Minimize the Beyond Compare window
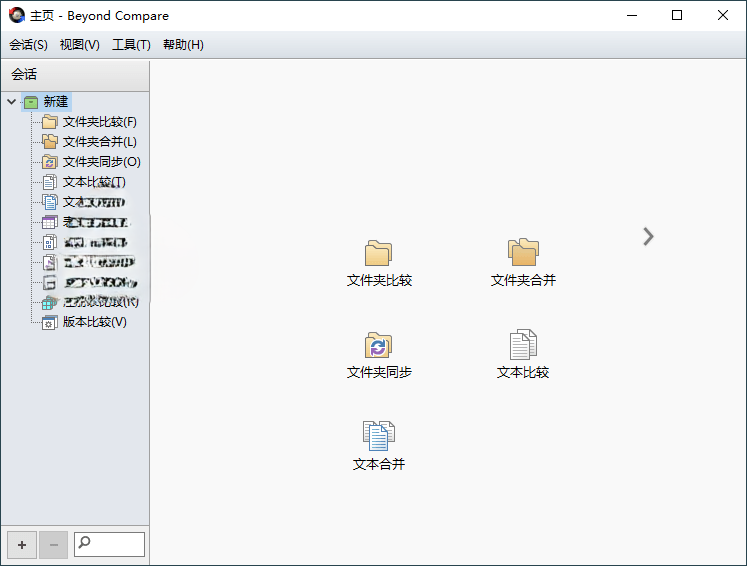This screenshot has height=566, width=747. click(632, 15)
